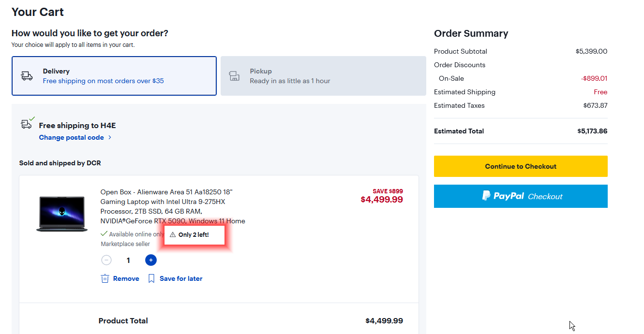
Task: Increase the laptop quantity with plus
Action: point(151,260)
